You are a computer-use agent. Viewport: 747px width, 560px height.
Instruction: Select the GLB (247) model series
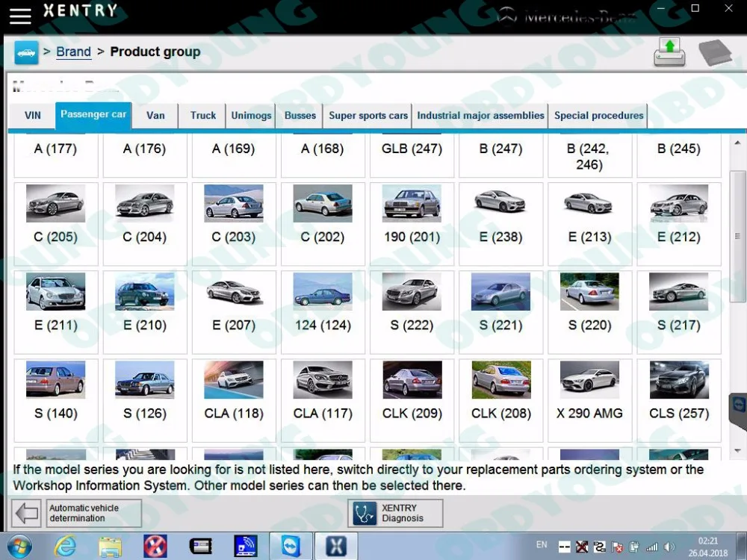click(412, 155)
